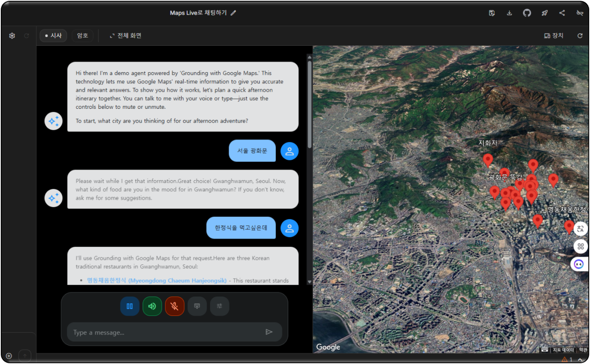
Task: Switch to the 시사 preview tab
Action: coord(53,36)
